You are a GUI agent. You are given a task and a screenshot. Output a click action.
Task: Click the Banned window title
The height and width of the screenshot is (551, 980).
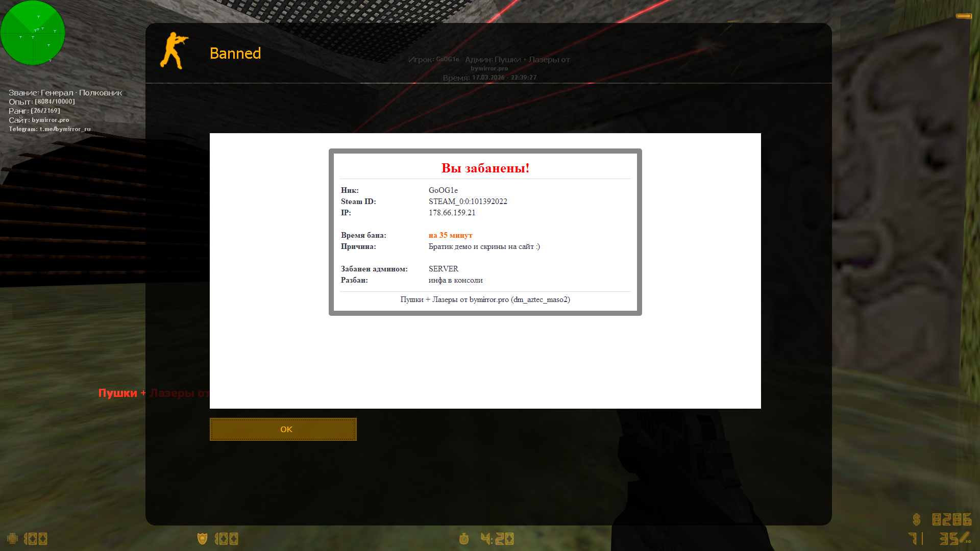coord(235,53)
